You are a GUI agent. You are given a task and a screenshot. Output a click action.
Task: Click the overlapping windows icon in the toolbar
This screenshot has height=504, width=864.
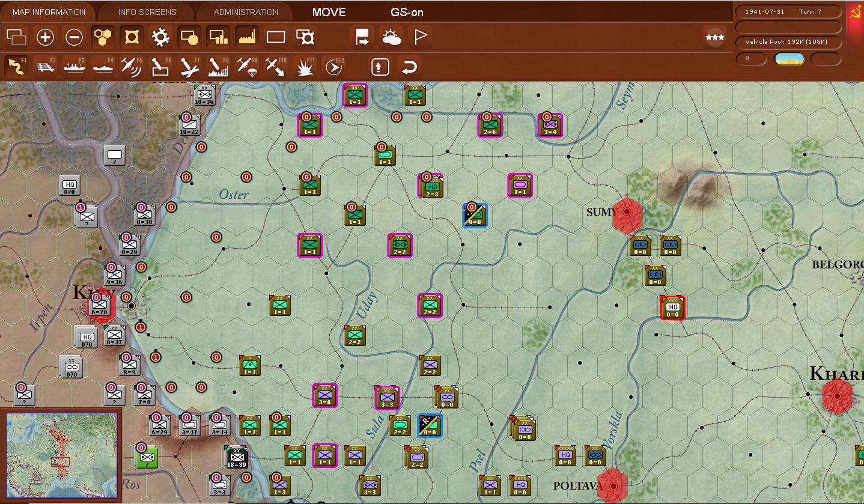click(x=16, y=37)
